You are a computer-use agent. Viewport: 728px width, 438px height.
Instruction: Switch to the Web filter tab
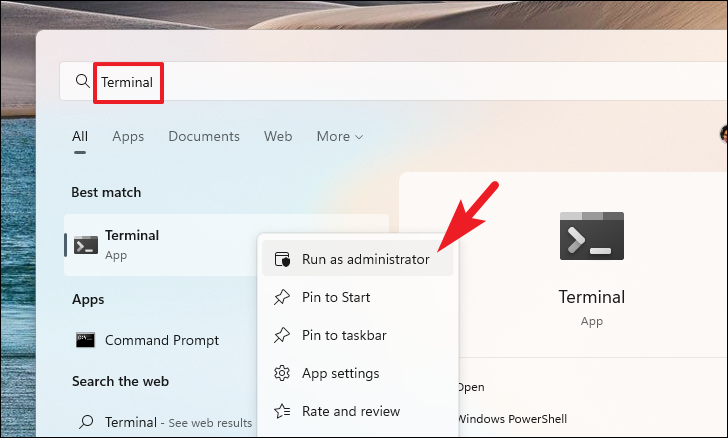[x=278, y=136]
